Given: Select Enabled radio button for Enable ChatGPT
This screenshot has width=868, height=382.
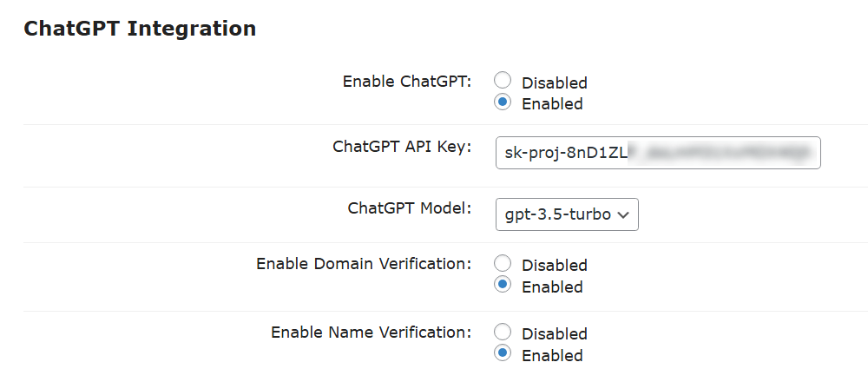Looking at the screenshot, I should [x=503, y=102].
